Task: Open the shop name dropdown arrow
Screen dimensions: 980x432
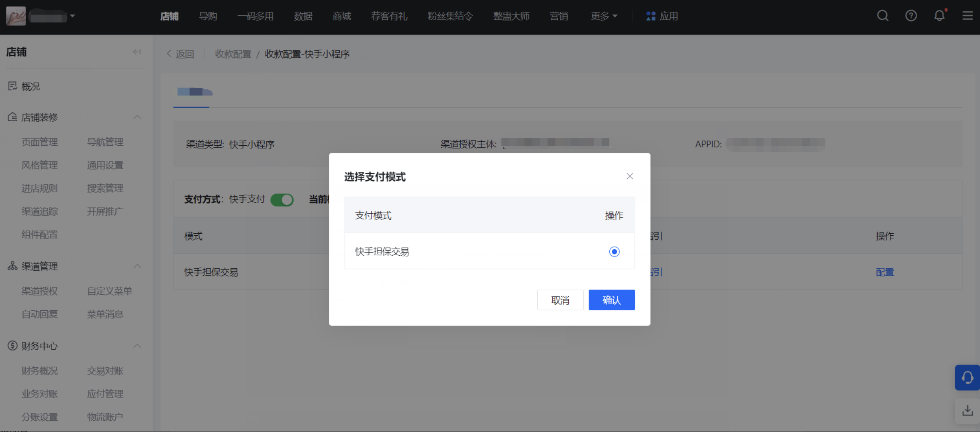Action: click(72, 16)
